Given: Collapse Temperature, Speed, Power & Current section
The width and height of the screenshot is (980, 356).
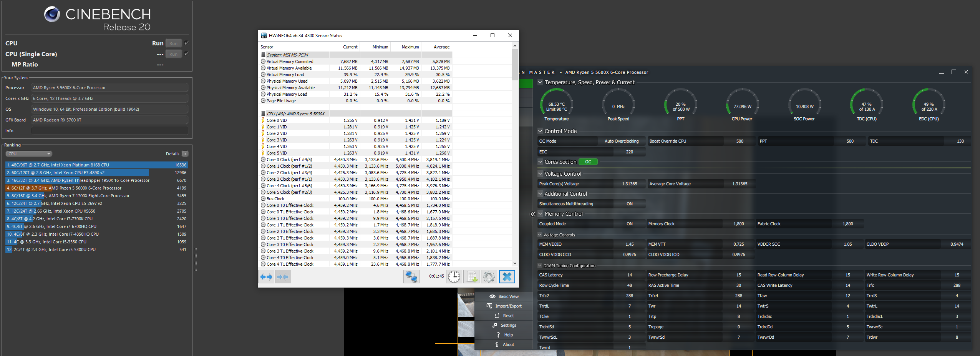Looking at the screenshot, I should pos(540,82).
